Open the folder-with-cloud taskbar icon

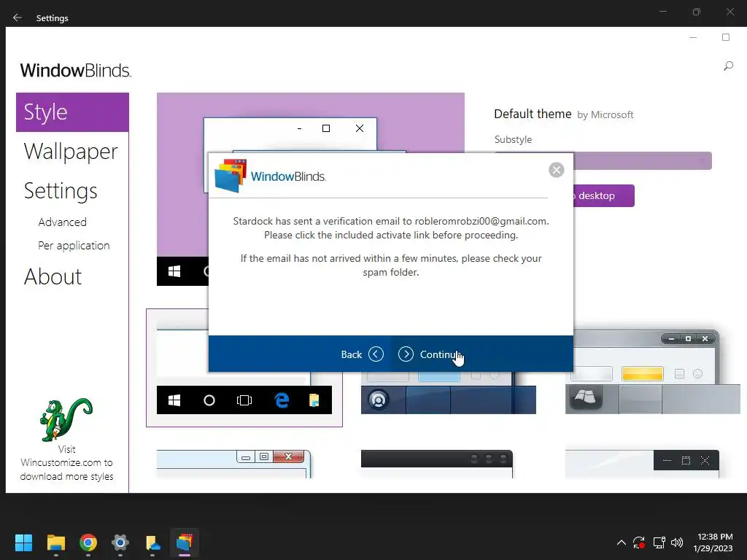tap(152, 542)
